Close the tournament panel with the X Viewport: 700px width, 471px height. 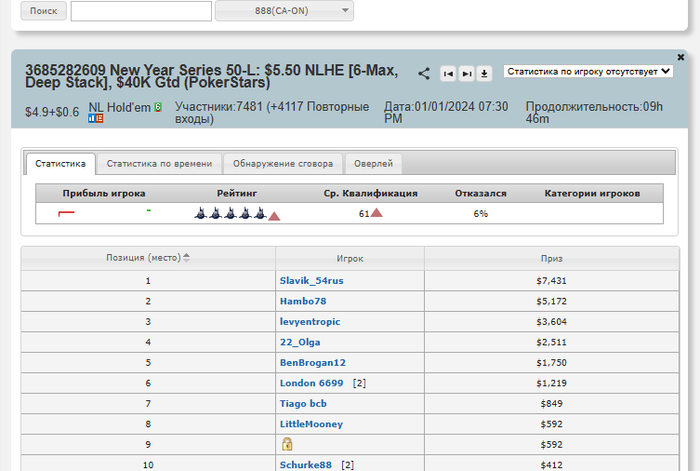[x=680, y=57]
